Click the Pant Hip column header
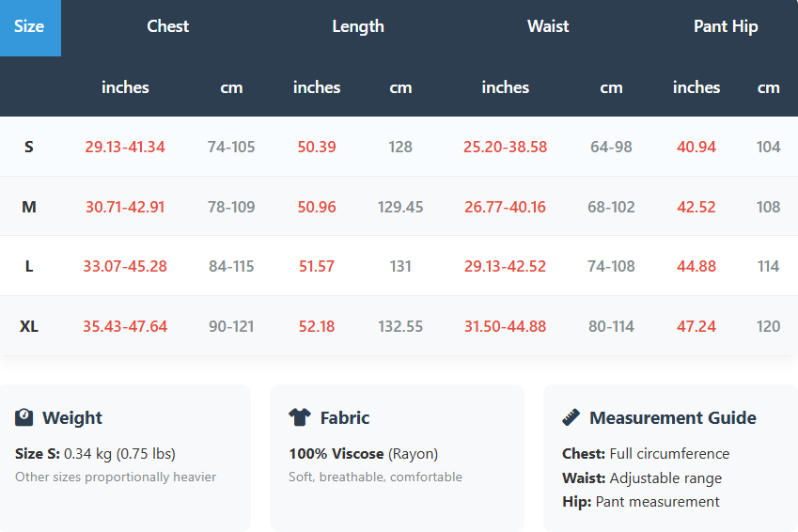The height and width of the screenshot is (532, 798). (726, 26)
